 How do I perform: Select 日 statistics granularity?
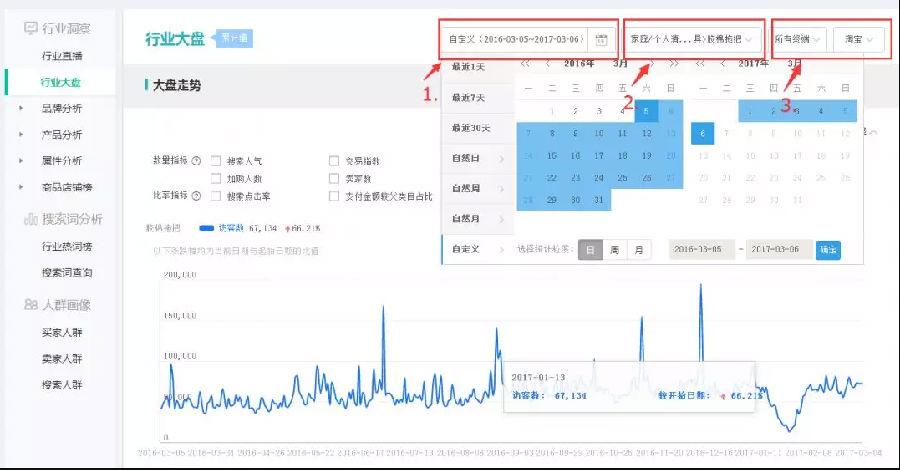click(590, 250)
